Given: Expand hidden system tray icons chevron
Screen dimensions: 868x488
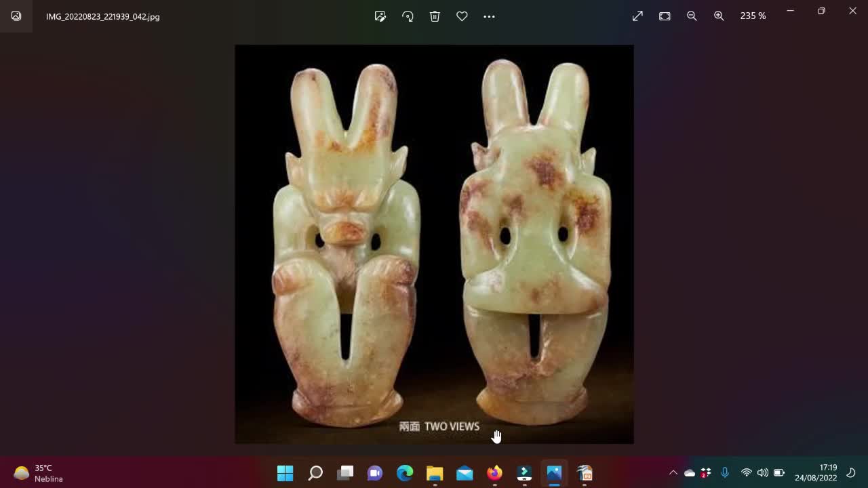Looking at the screenshot, I should tap(673, 472).
